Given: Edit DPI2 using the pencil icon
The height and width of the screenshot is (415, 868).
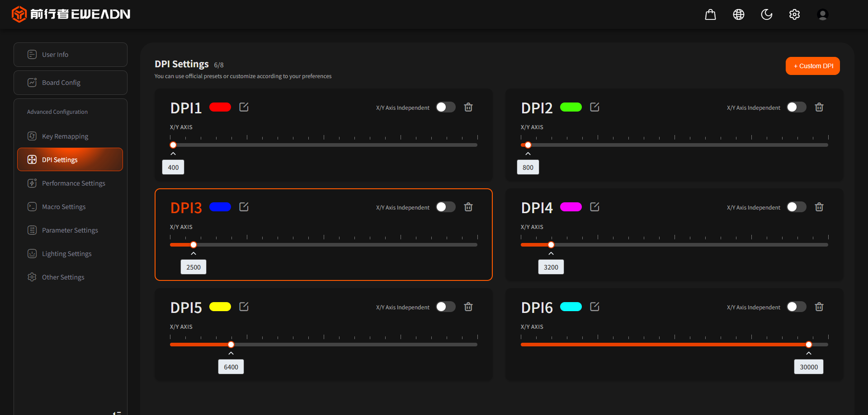Looking at the screenshot, I should click(x=594, y=107).
